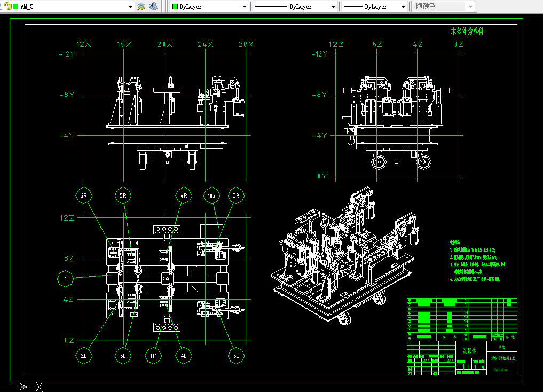The width and height of the screenshot is (543, 392).
Task: Open the linetype ByLayer dropdown
Action: click(333, 6)
